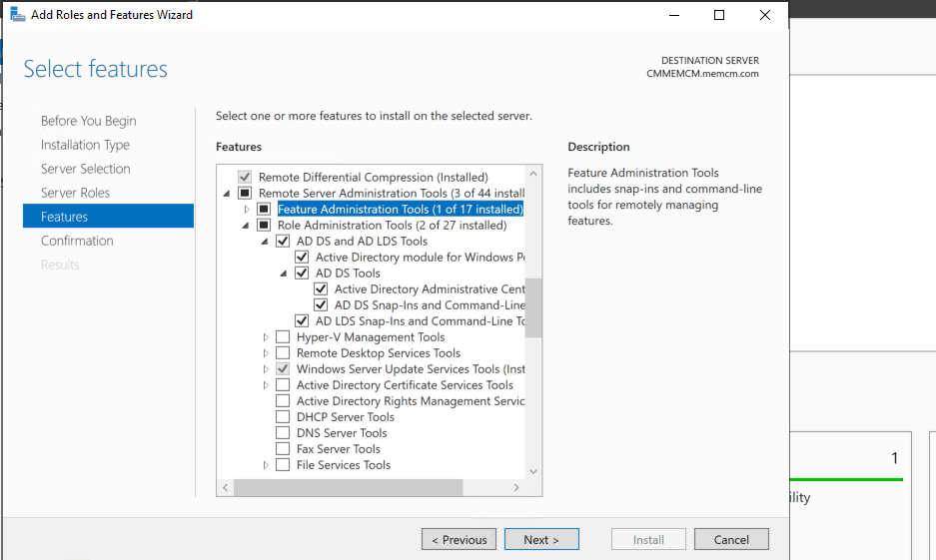Uncheck AD DS and AD LDS Tools checkbox
This screenshot has height=560, width=936.
point(283,241)
